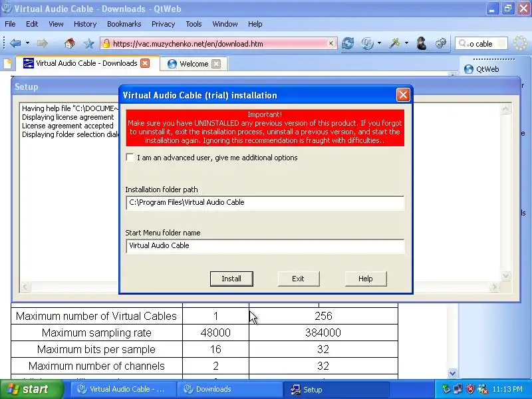Select the Virtual Audio Cable - Downloads tab
Screen dimensions: 532x399
86,63
